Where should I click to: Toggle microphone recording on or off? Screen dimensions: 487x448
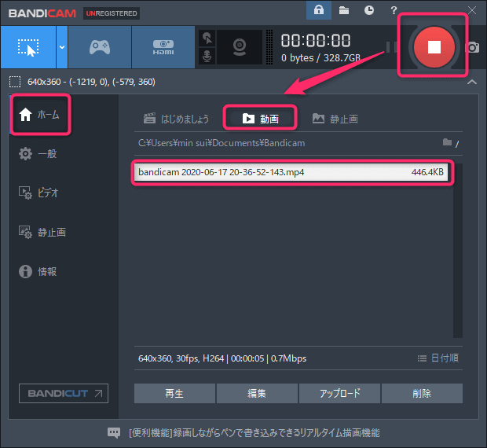pyautogui.click(x=207, y=56)
